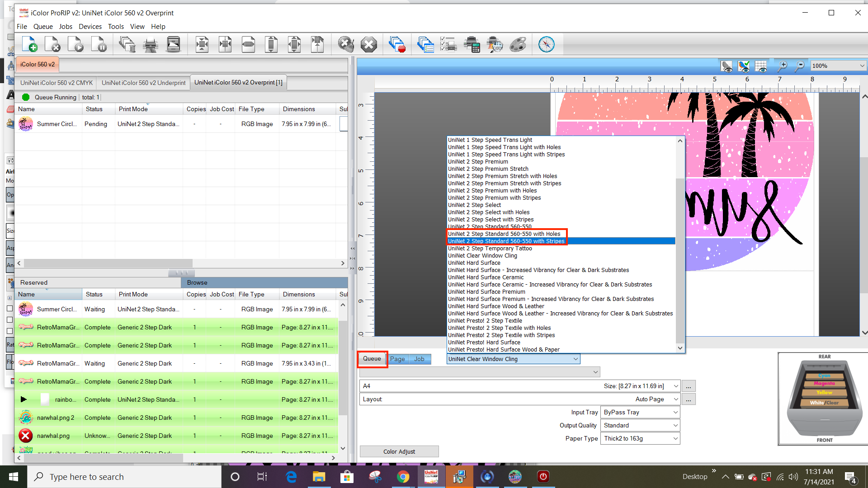Click the dropdown list scroll down arrow
868x488 pixels.
point(680,348)
